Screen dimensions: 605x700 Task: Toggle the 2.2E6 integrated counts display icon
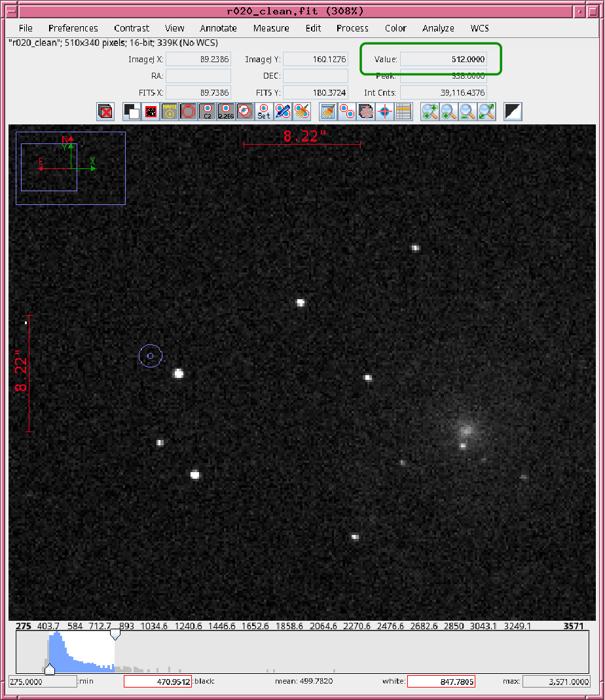[x=226, y=112]
